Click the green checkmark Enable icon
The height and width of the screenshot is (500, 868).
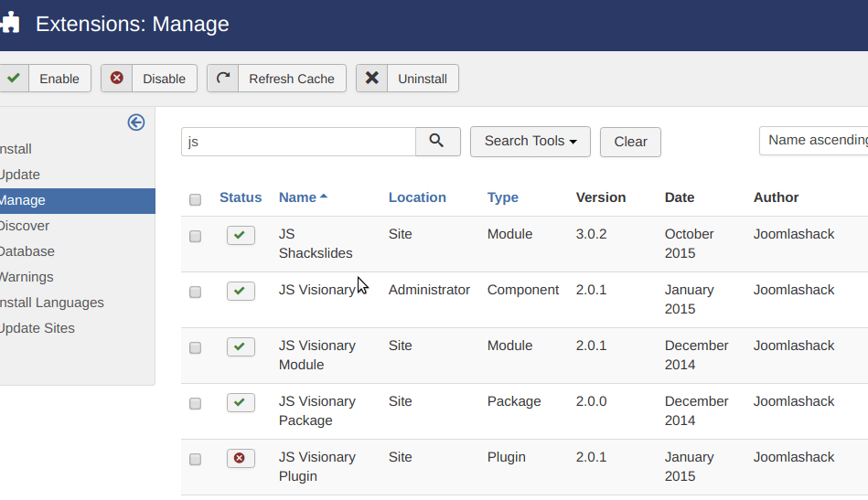point(14,78)
